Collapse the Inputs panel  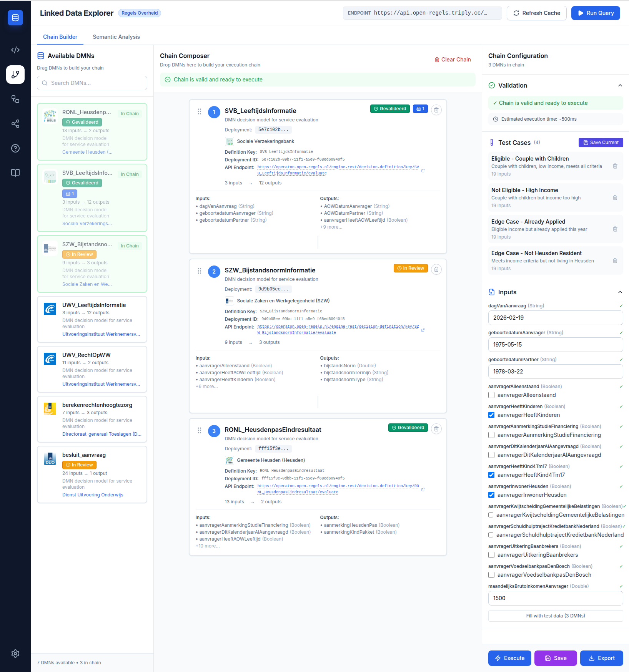[620, 292]
